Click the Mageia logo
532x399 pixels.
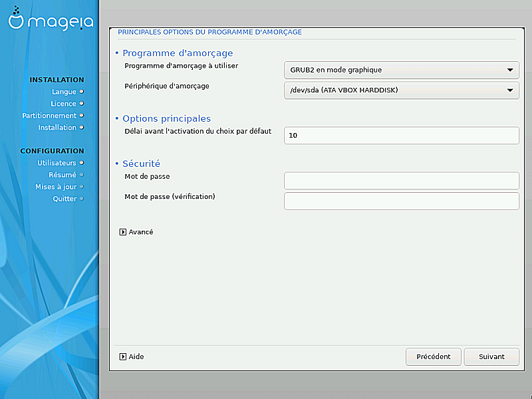tap(51, 19)
